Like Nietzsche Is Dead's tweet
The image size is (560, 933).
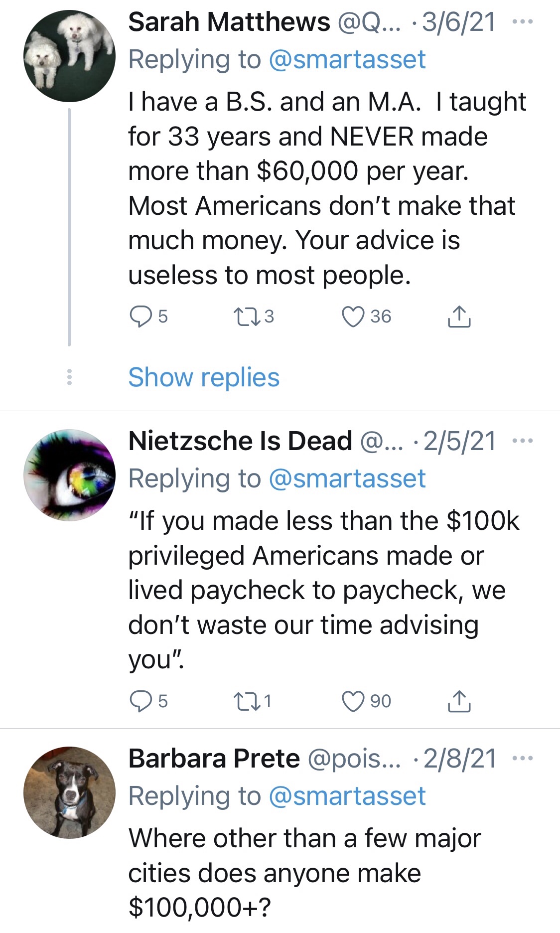(353, 701)
